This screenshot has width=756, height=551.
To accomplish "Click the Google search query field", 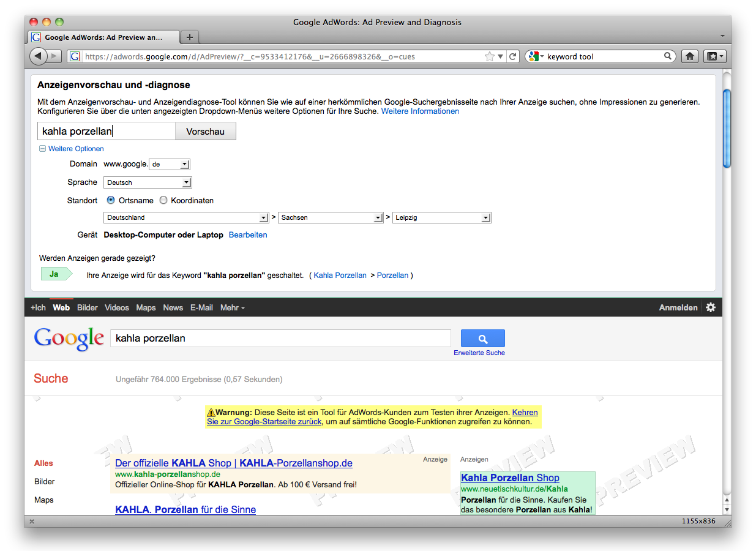I will point(280,338).
